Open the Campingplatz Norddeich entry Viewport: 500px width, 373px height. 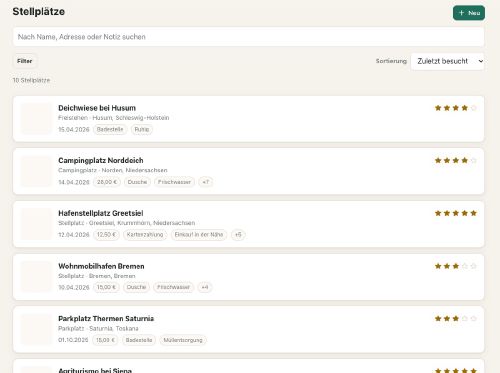pos(248,171)
